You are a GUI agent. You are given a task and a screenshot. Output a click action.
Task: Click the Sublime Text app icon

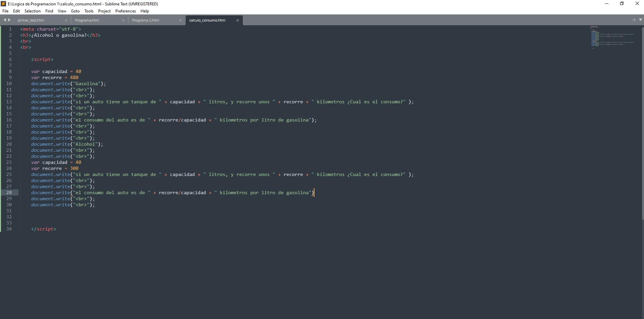pyautogui.click(x=3, y=4)
